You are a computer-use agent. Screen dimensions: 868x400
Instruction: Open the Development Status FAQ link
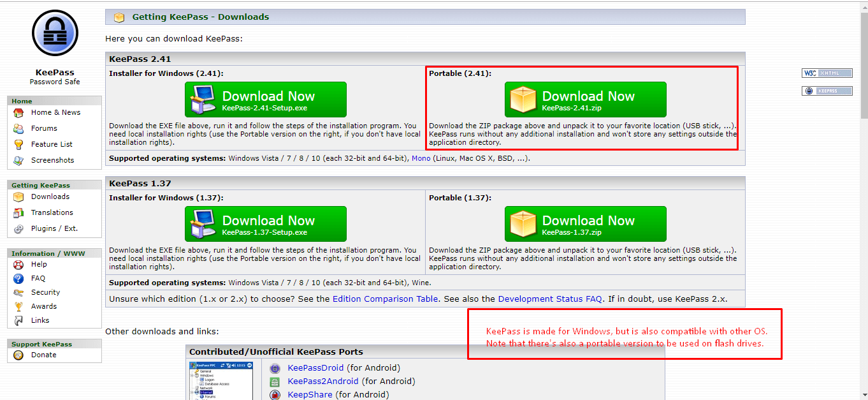(x=550, y=299)
